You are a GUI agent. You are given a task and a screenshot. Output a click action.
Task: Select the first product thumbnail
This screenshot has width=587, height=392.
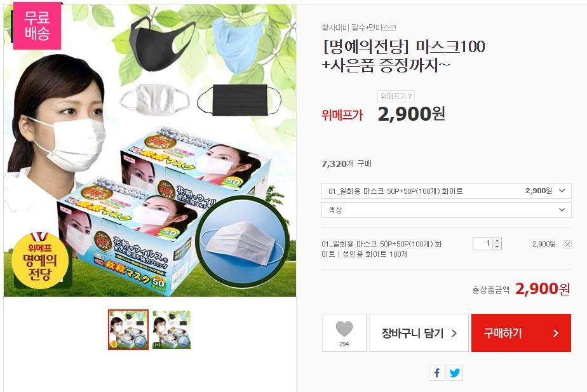(128, 330)
